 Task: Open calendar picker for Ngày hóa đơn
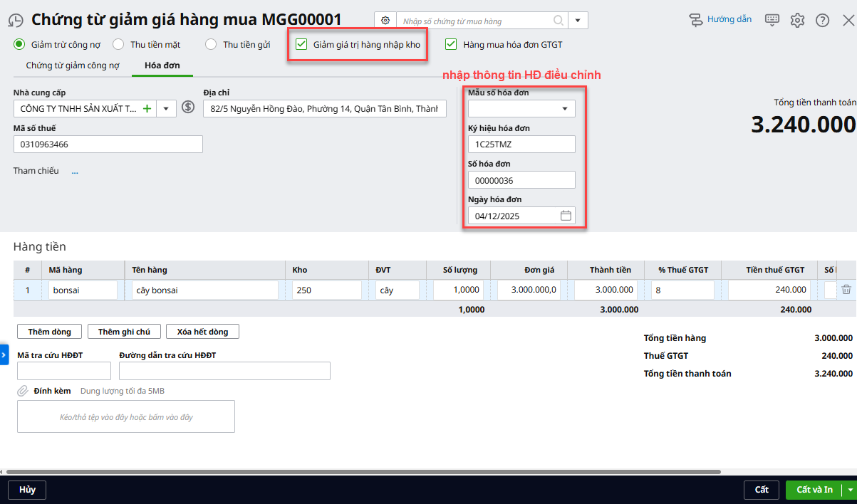(x=566, y=216)
